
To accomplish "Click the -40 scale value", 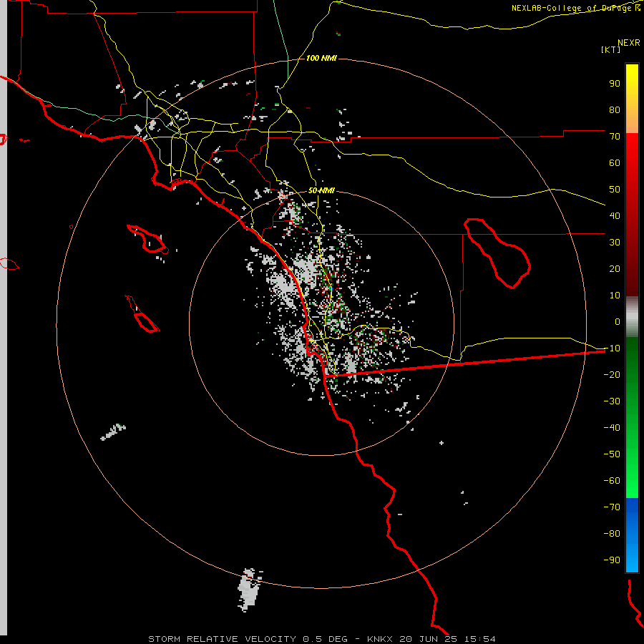I will (x=612, y=428).
